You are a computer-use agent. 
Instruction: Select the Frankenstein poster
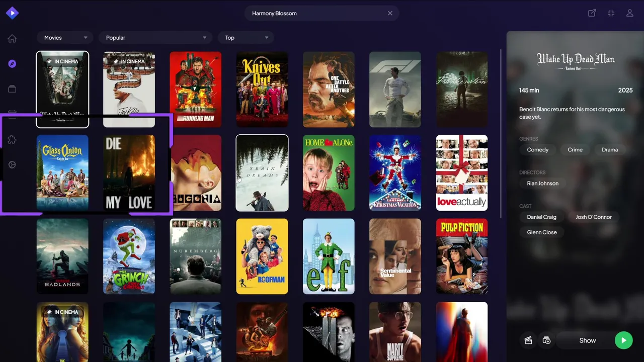click(x=462, y=89)
